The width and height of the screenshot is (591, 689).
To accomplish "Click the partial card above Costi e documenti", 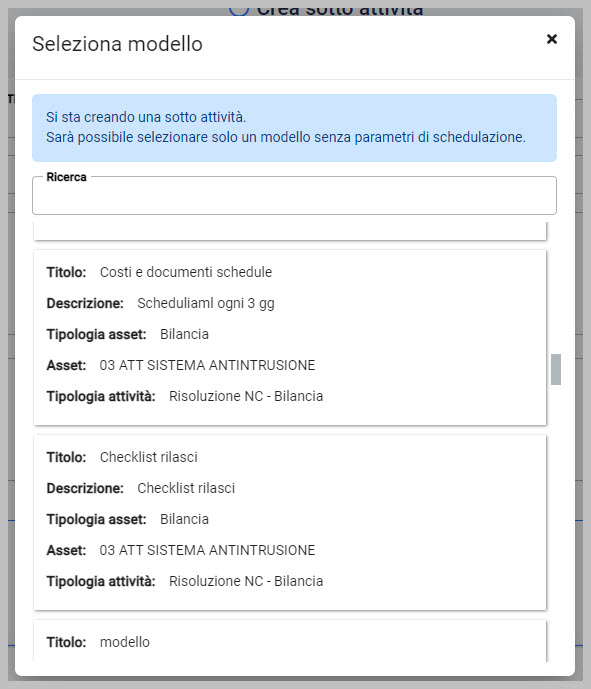I will pos(290,231).
